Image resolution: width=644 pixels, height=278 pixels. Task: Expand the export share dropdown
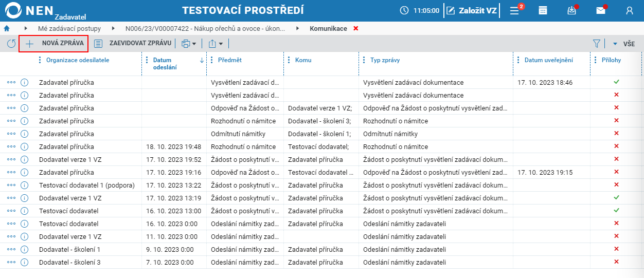coord(216,44)
